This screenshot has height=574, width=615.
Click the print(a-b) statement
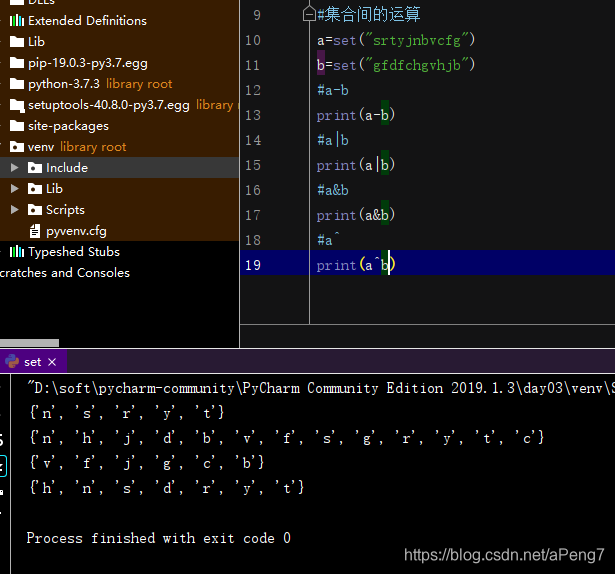(356, 115)
